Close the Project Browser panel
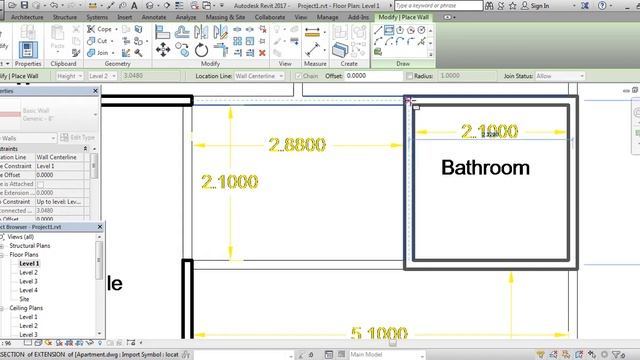The image size is (640, 360). (100, 227)
